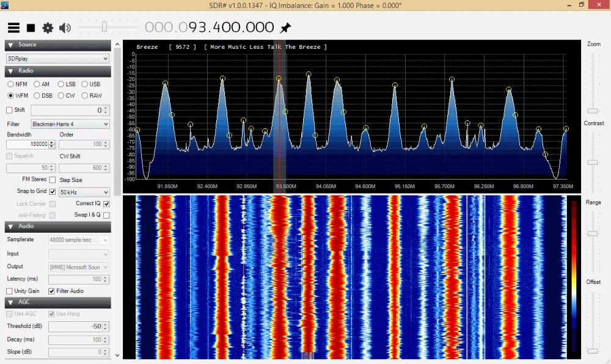Click the 94.050M frequency label

pos(326,186)
